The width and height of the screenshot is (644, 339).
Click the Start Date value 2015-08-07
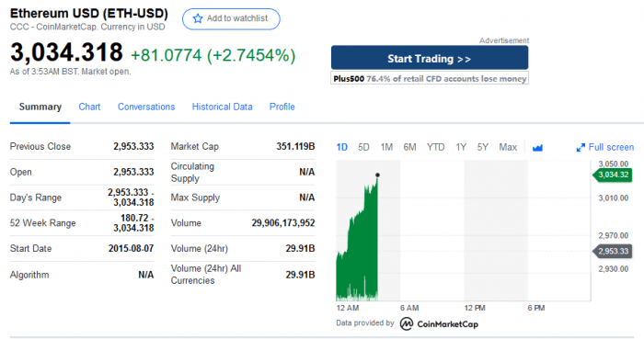tap(131, 248)
